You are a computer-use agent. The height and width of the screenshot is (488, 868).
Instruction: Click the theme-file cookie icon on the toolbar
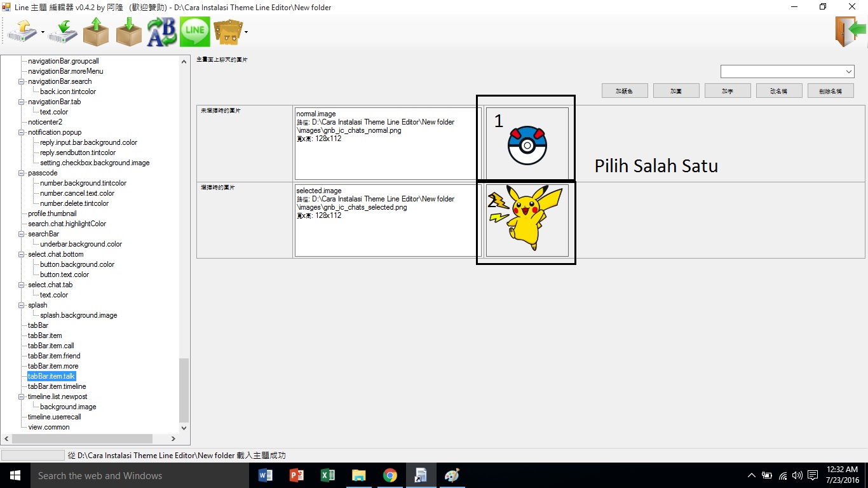pyautogui.click(x=226, y=31)
